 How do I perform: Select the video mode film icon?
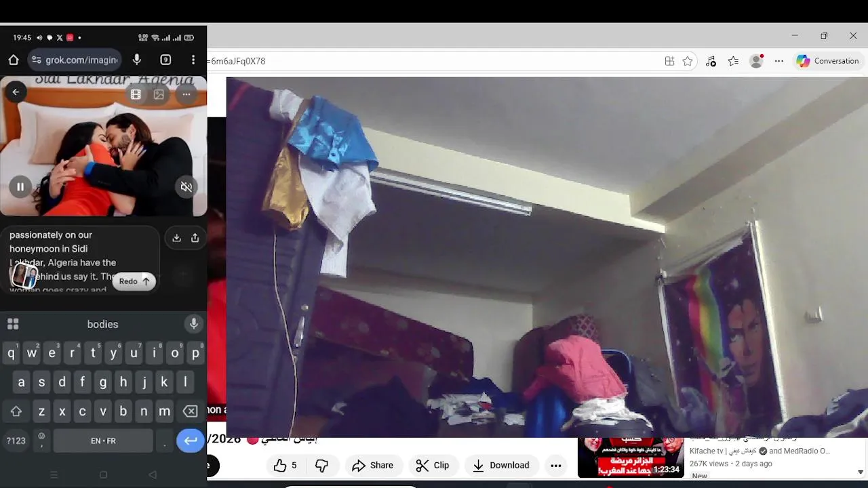[136, 95]
